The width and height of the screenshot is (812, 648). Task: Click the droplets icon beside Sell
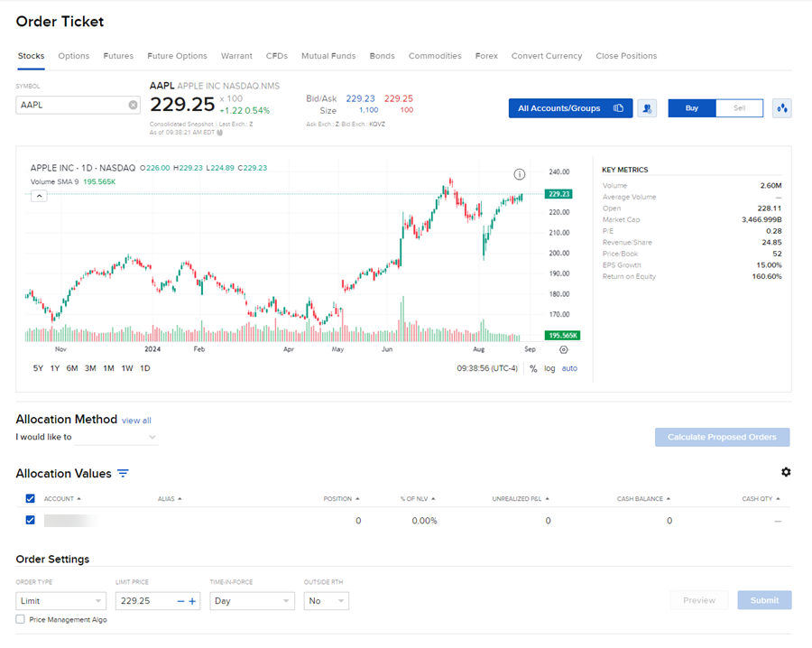tap(781, 108)
